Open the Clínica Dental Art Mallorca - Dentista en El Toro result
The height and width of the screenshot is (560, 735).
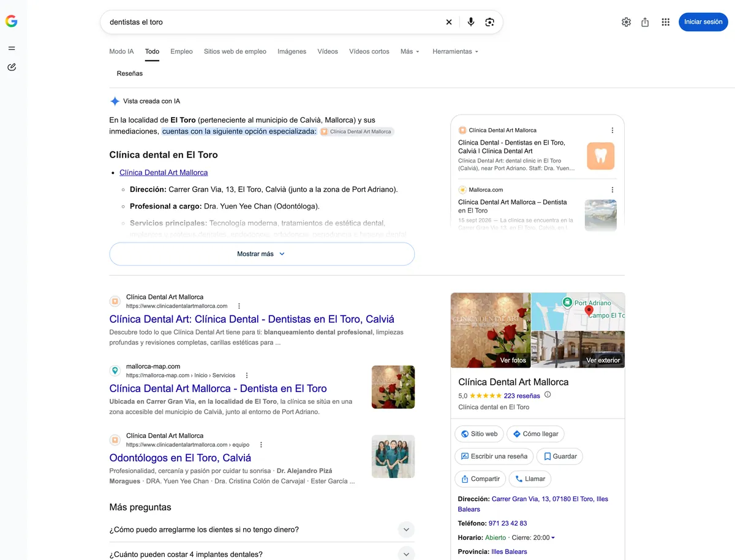tap(218, 388)
